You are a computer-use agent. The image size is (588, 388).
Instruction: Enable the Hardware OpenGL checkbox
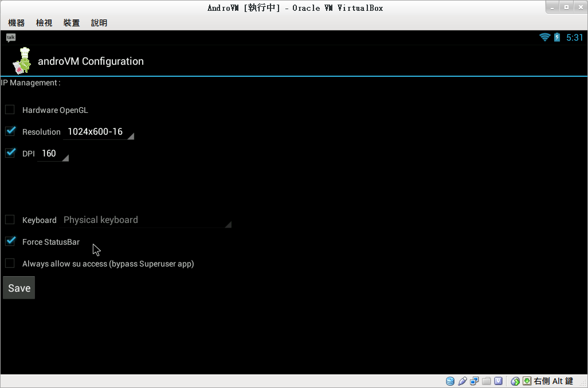pos(10,109)
